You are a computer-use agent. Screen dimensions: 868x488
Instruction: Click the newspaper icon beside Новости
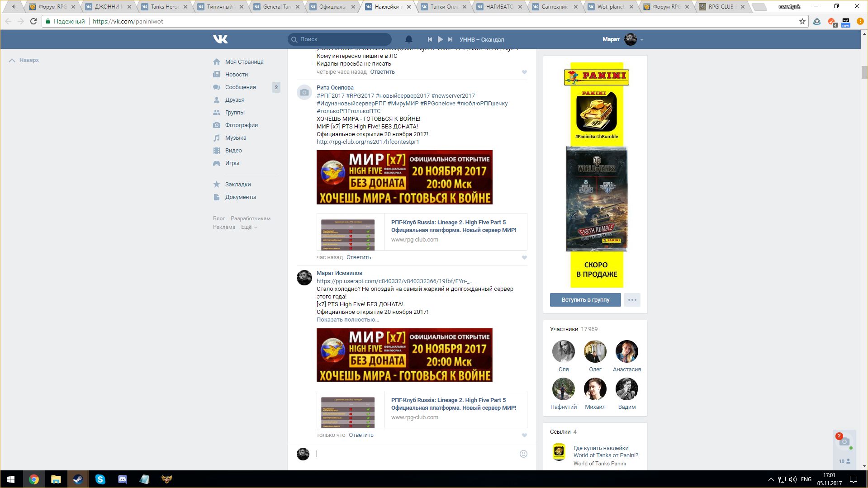[217, 74]
